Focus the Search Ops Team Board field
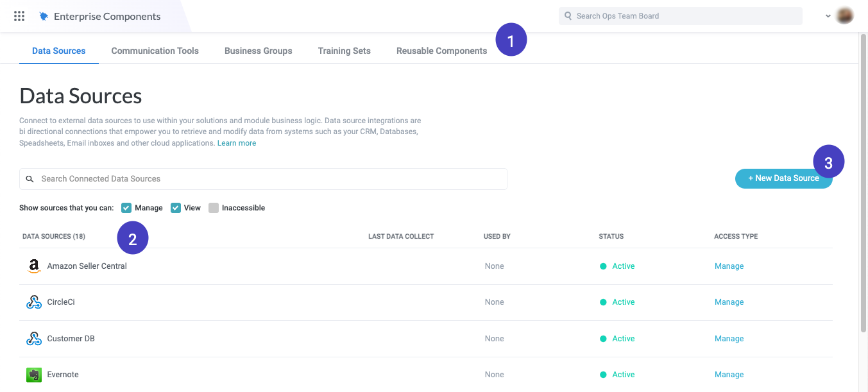The image size is (868, 392). pyautogui.click(x=680, y=16)
